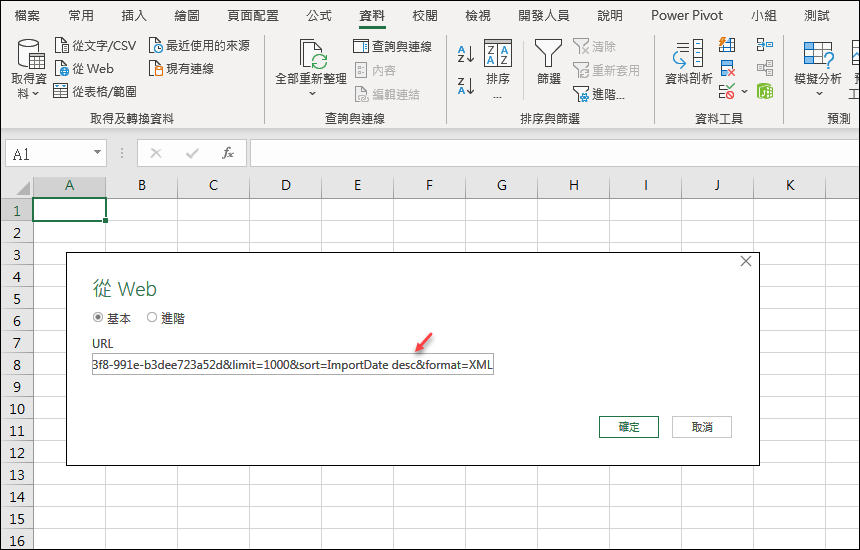The image size is (860, 550).
Task: Toggle the 篩選 filter funnel
Action: click(548, 62)
